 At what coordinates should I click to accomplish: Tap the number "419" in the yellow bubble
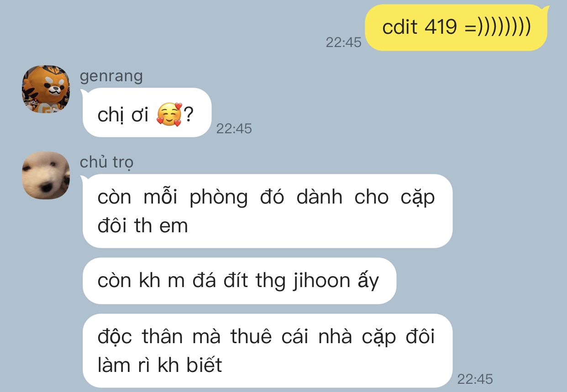pos(441,27)
